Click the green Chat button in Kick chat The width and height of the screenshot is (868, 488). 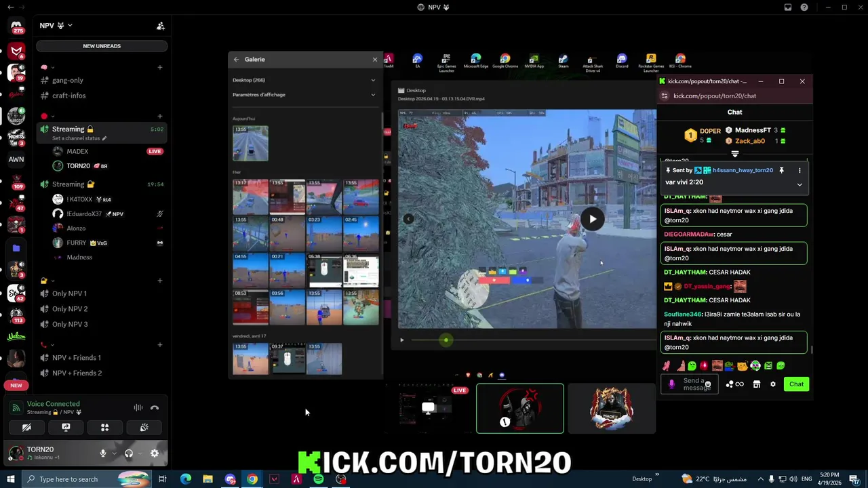(796, 384)
